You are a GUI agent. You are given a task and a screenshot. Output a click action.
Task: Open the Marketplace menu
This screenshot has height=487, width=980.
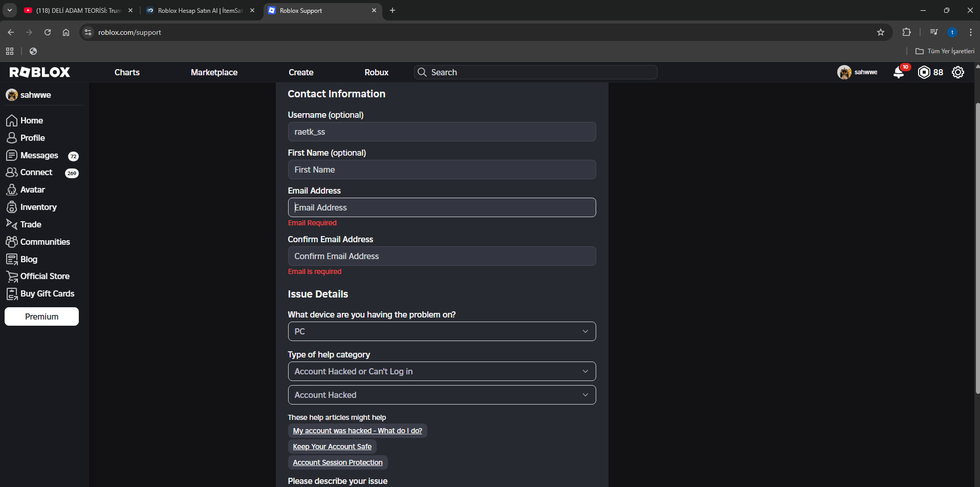click(214, 72)
